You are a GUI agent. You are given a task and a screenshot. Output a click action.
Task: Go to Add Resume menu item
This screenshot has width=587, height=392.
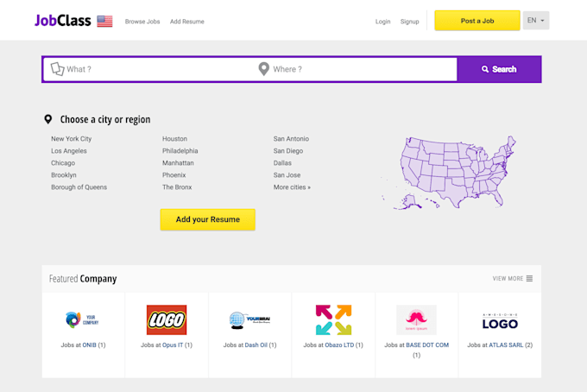point(187,22)
